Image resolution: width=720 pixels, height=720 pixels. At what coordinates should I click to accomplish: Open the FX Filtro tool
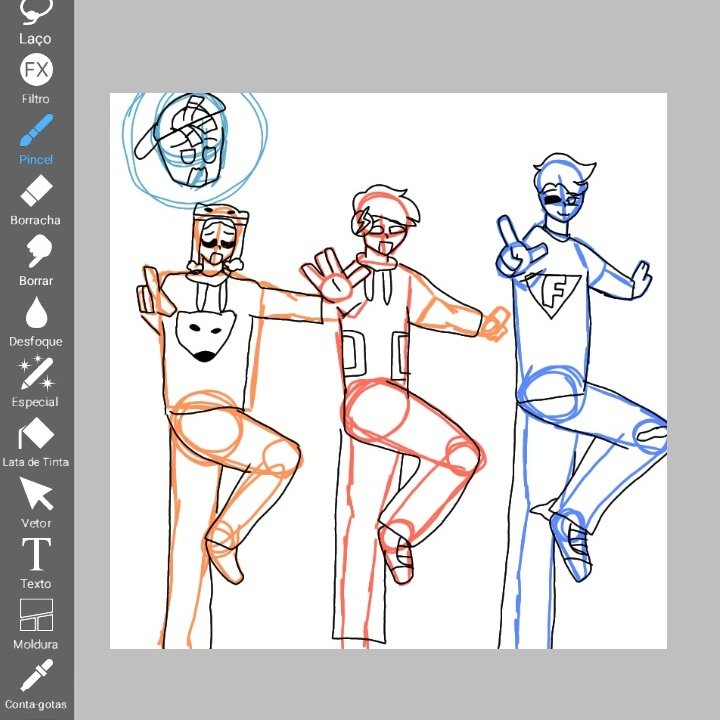[36, 79]
